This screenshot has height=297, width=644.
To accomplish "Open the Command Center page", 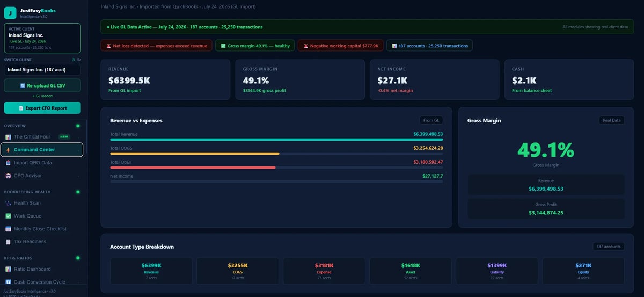I will pyautogui.click(x=42, y=150).
